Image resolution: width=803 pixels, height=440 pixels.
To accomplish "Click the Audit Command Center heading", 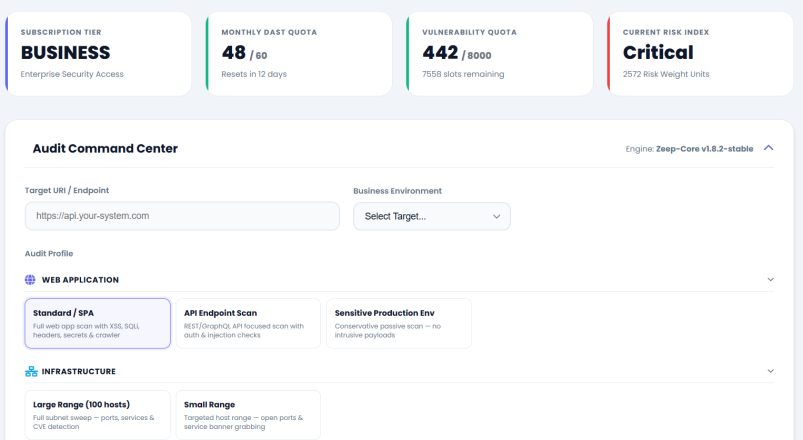I will (105, 149).
